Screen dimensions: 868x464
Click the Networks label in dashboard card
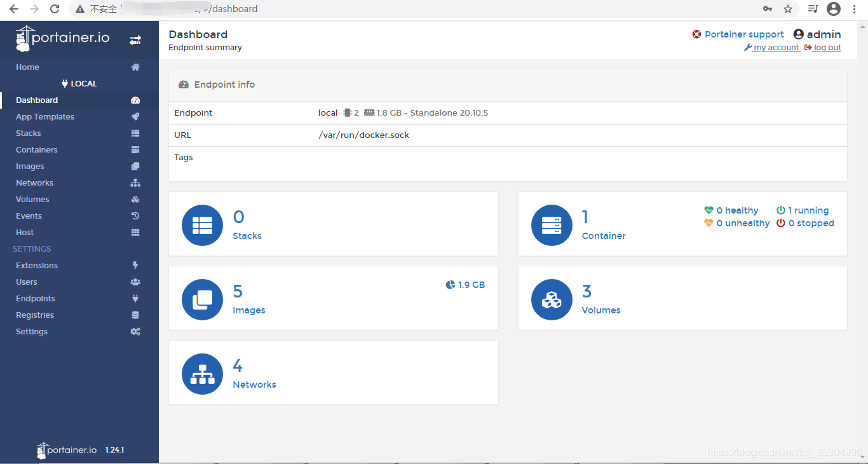tap(254, 385)
